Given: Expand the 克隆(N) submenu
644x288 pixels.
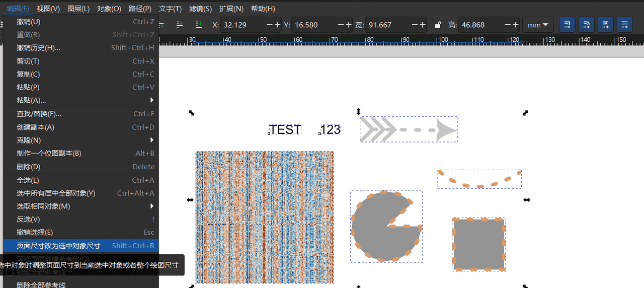Looking at the screenshot, I should [80, 140].
